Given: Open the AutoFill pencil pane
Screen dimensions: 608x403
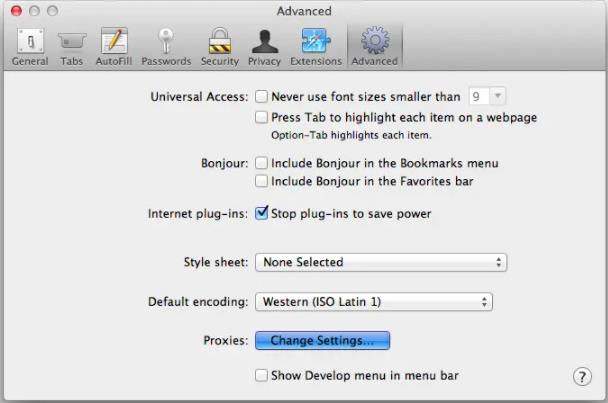Looking at the screenshot, I should pos(114,47).
